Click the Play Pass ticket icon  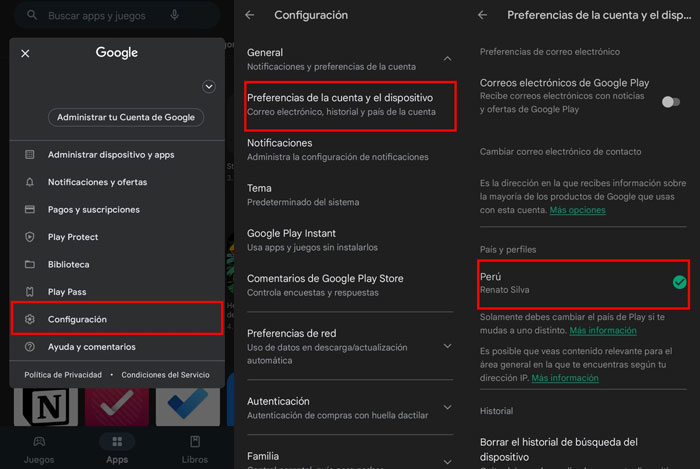(29, 292)
